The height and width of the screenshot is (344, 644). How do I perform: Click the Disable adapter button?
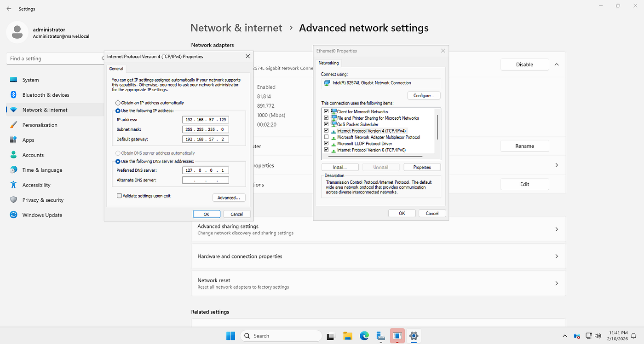tap(525, 64)
